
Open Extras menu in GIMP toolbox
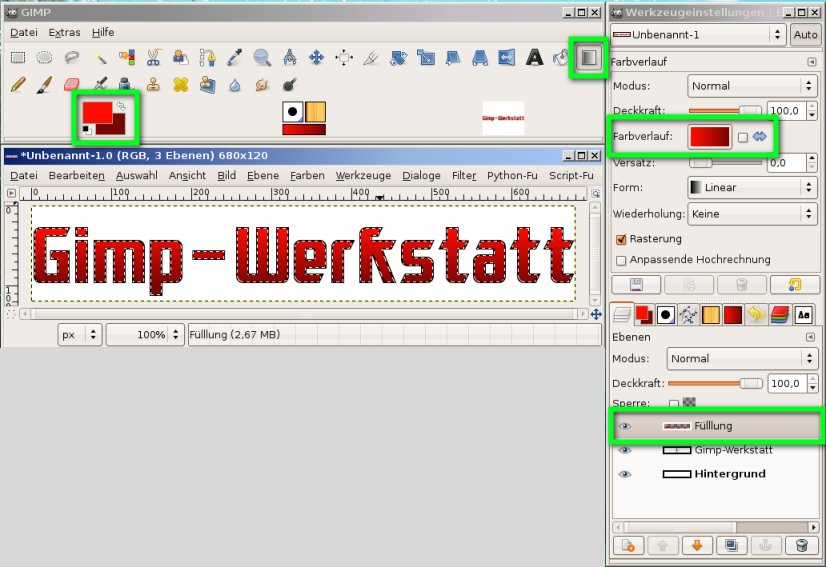[64, 33]
